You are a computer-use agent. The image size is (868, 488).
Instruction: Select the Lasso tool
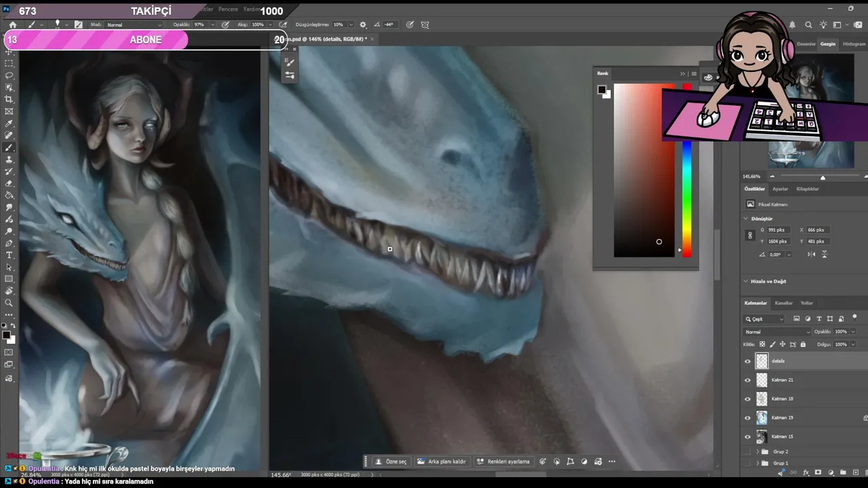[9, 75]
